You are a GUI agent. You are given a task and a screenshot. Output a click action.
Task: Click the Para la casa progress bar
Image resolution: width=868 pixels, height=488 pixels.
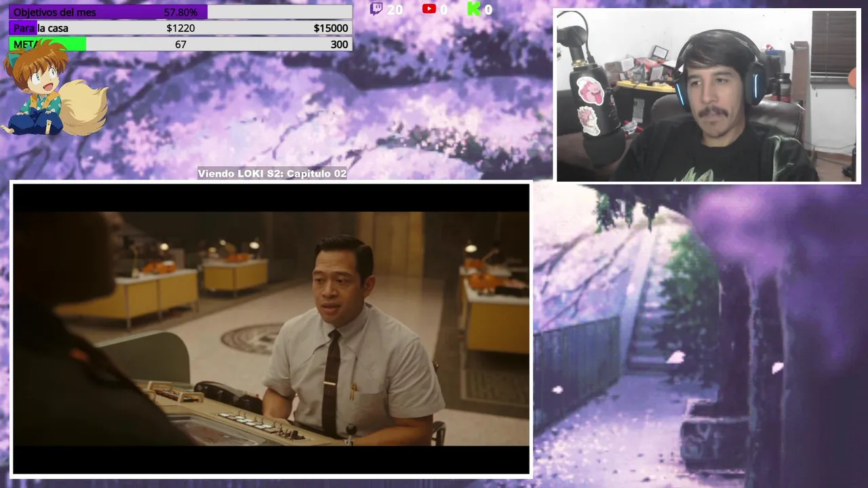[x=180, y=28]
